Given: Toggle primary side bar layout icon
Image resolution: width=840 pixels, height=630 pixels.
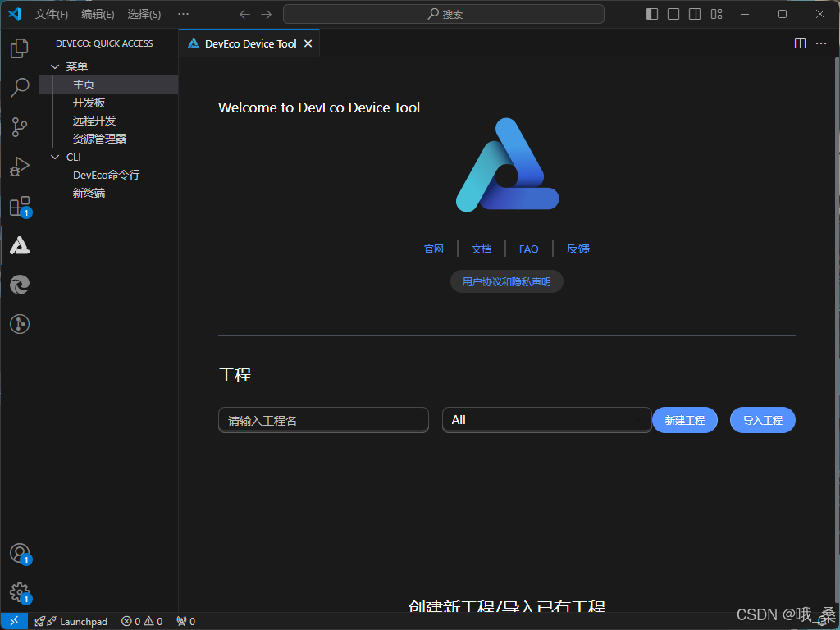Looking at the screenshot, I should click(x=652, y=14).
